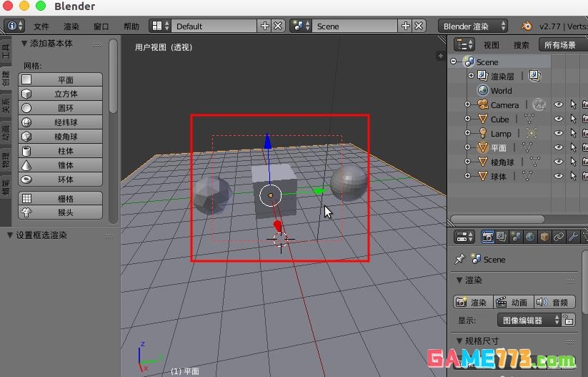Viewport: 588px width, 377px height.
Task: Expand the Camera outliner item
Action: (467, 104)
